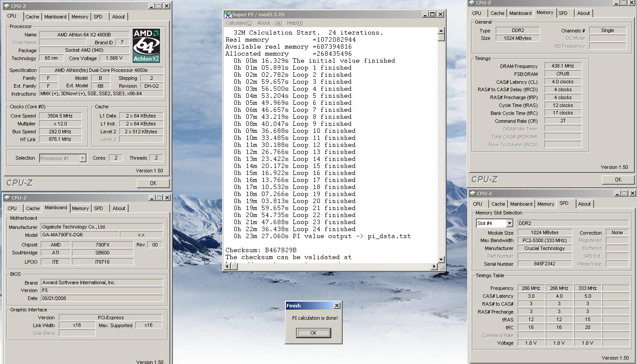Screen dimensions: 637x364
Task: Open the Slot #4 memory slot dropdown
Action: [x=509, y=224]
